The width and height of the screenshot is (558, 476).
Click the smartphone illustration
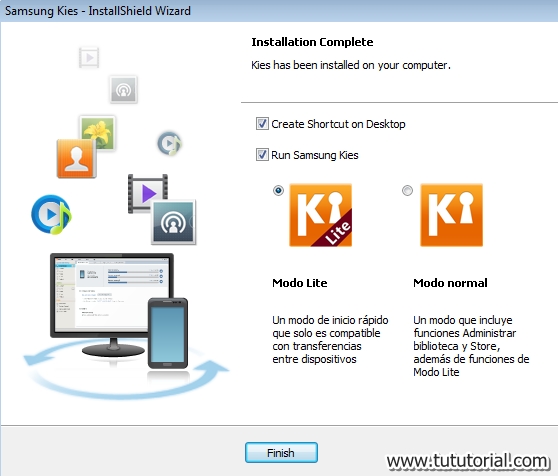coord(168,333)
